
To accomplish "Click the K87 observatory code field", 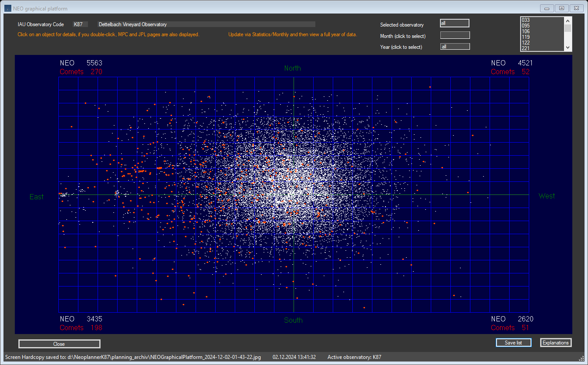I will tap(80, 24).
